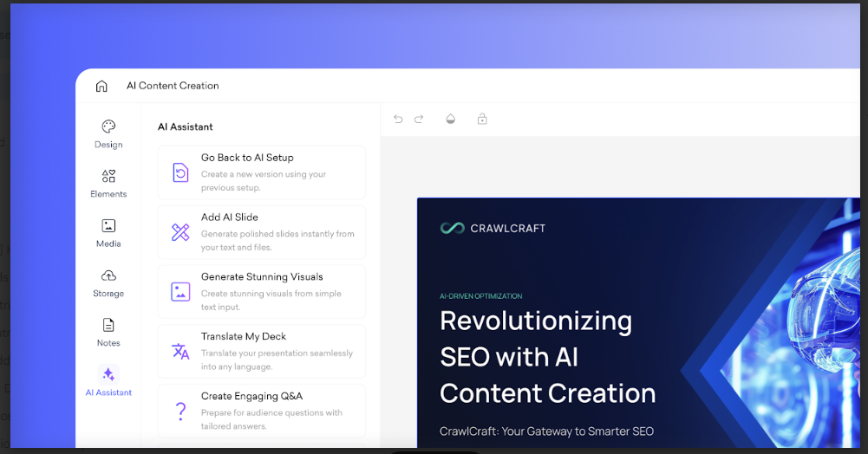Click the AI Content Creation title

pos(173,86)
